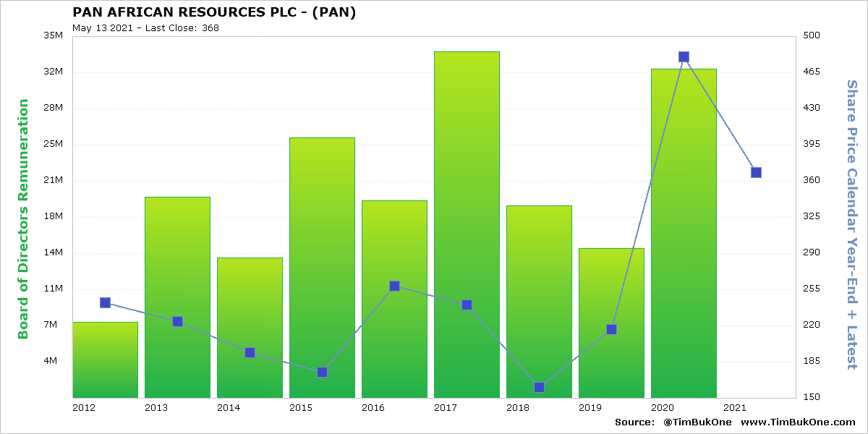Image resolution: width=868 pixels, height=434 pixels.
Task: Select the 2014 remuneration bar
Action: (x=250, y=328)
